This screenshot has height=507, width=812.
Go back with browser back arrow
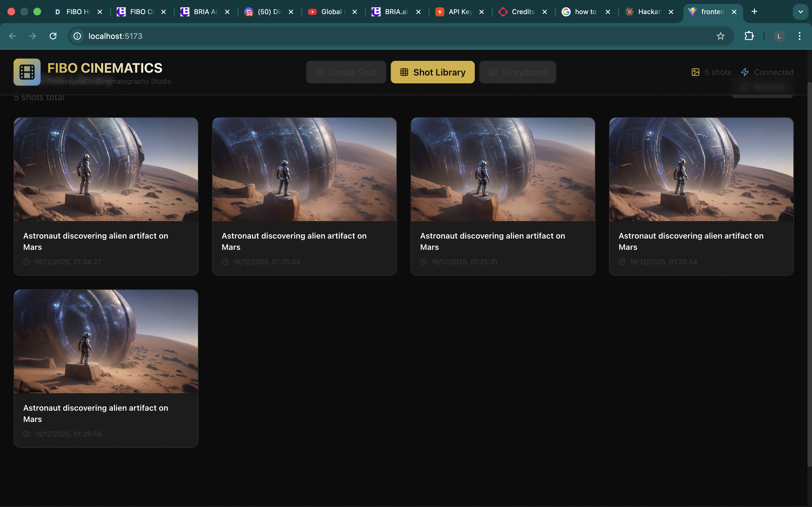(12, 36)
